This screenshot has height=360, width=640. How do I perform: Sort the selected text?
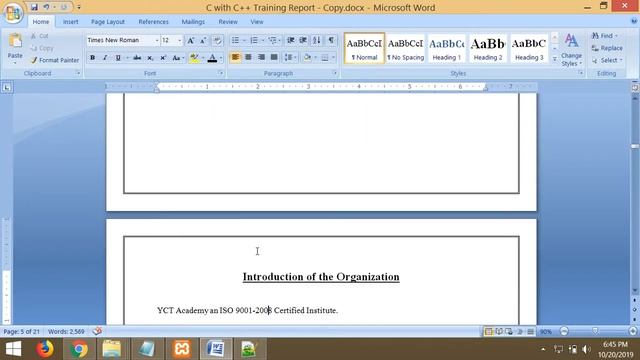tap(317, 40)
